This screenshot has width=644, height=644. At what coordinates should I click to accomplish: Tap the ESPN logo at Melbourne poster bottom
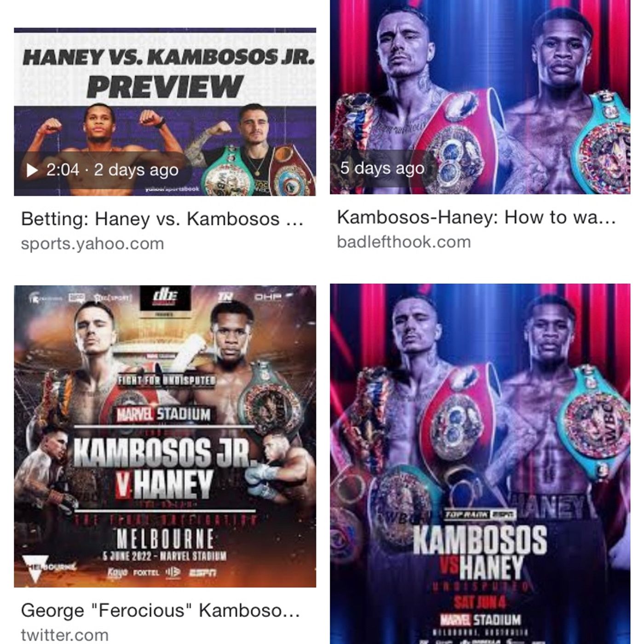(x=202, y=573)
